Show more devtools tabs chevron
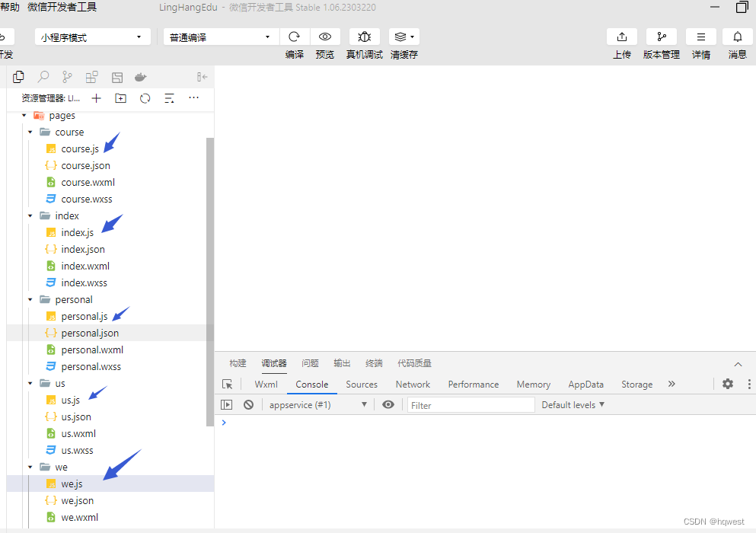Image resolution: width=756 pixels, height=533 pixels. coord(671,384)
